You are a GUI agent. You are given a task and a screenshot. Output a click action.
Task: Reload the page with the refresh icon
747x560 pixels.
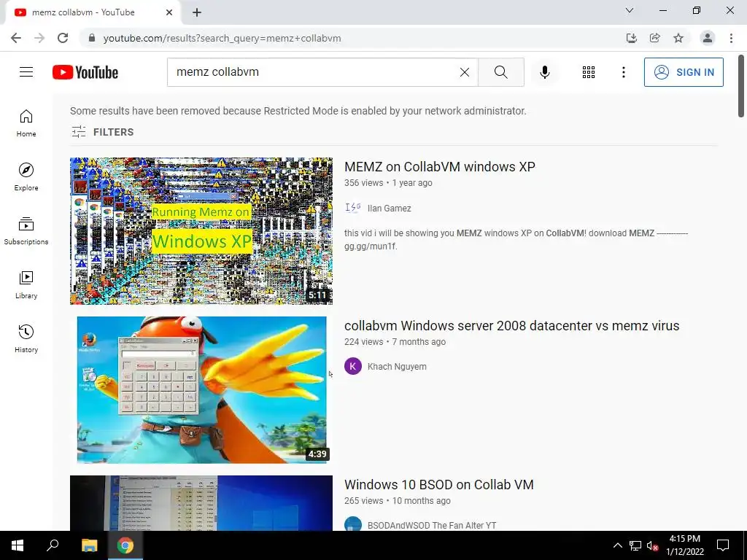pos(63,38)
